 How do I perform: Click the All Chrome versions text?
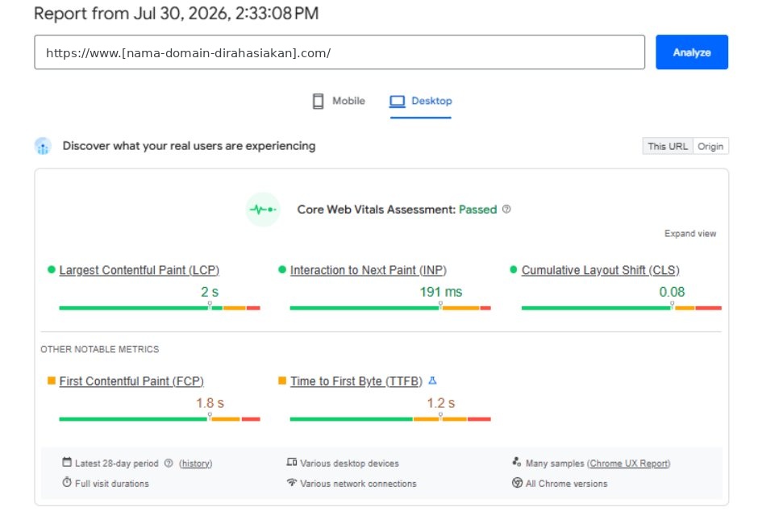click(x=567, y=484)
